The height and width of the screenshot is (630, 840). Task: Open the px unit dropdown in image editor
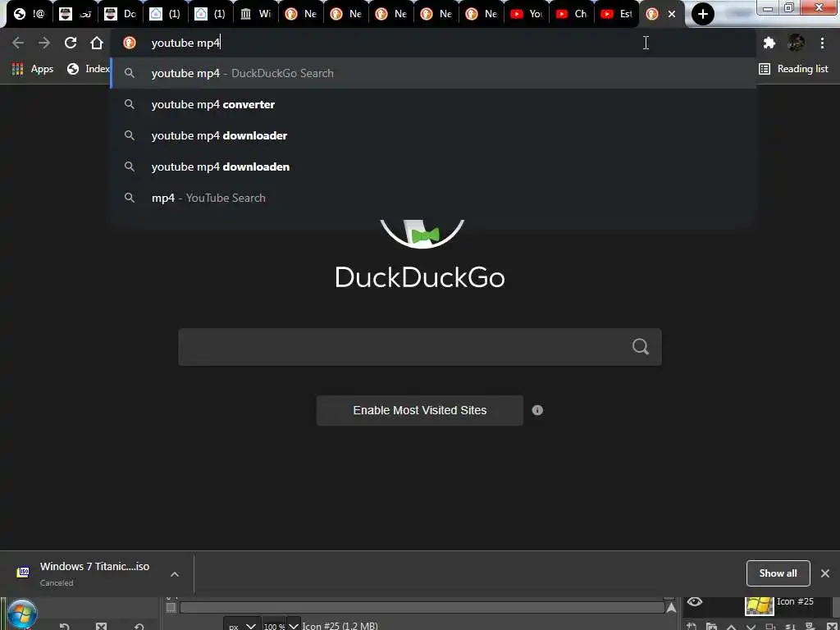point(242,625)
